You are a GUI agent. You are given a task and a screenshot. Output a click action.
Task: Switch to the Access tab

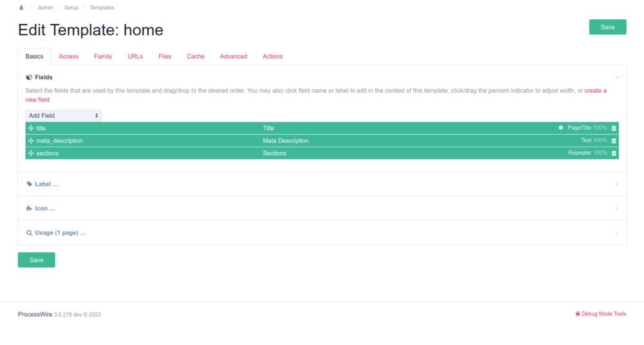[68, 57]
